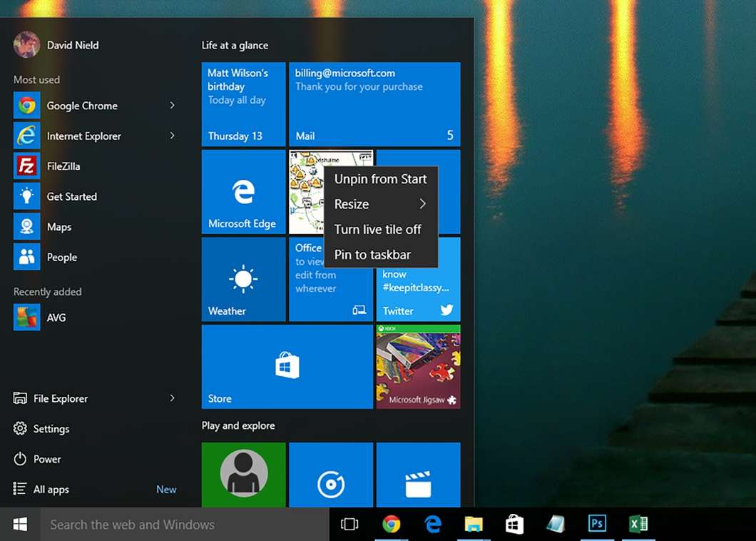This screenshot has width=756, height=541.
Task: Open the Microsoft Edge tile
Action: [243, 192]
